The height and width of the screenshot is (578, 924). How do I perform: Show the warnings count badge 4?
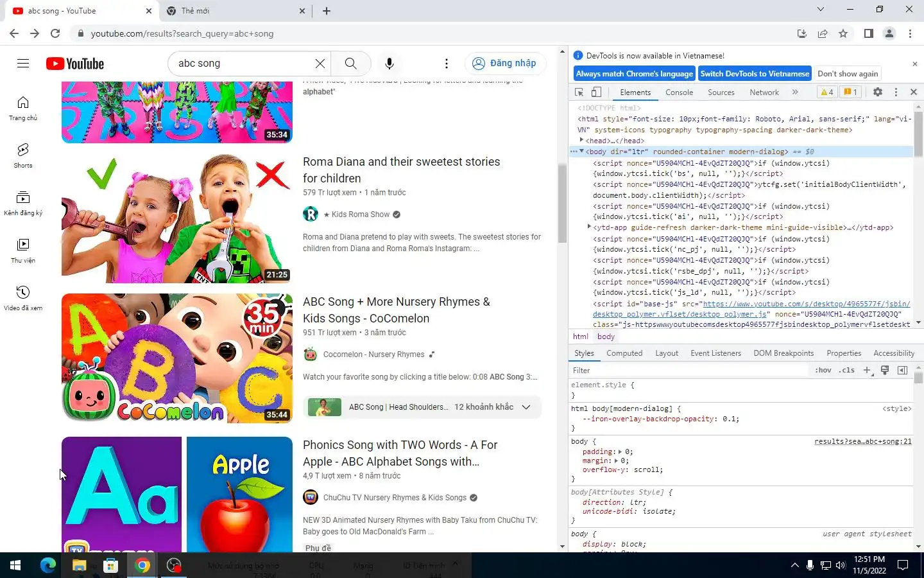[827, 92]
